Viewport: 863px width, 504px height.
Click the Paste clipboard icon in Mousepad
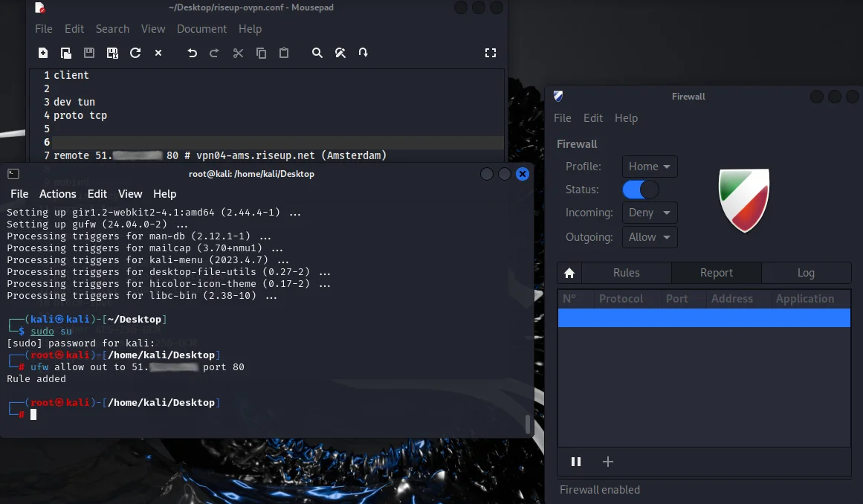[284, 53]
